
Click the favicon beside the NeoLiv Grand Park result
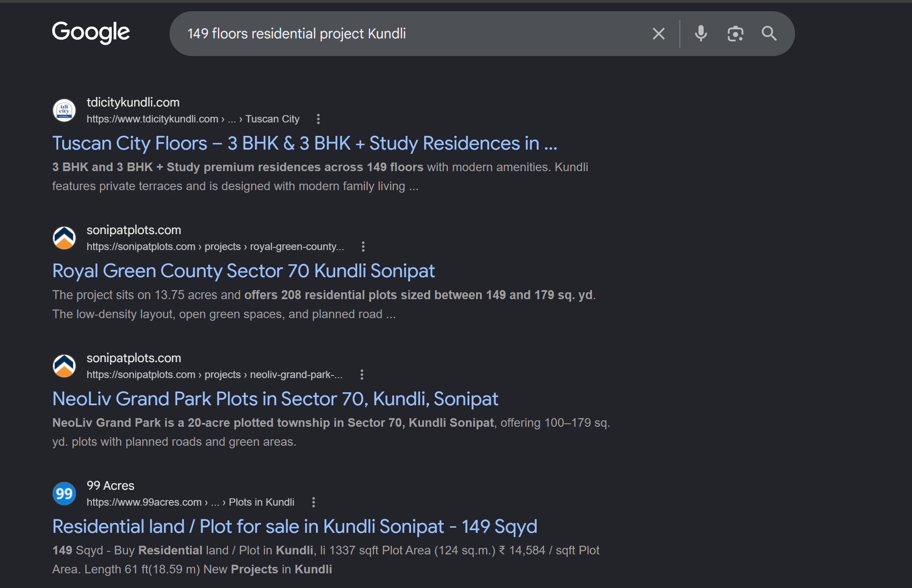64,366
